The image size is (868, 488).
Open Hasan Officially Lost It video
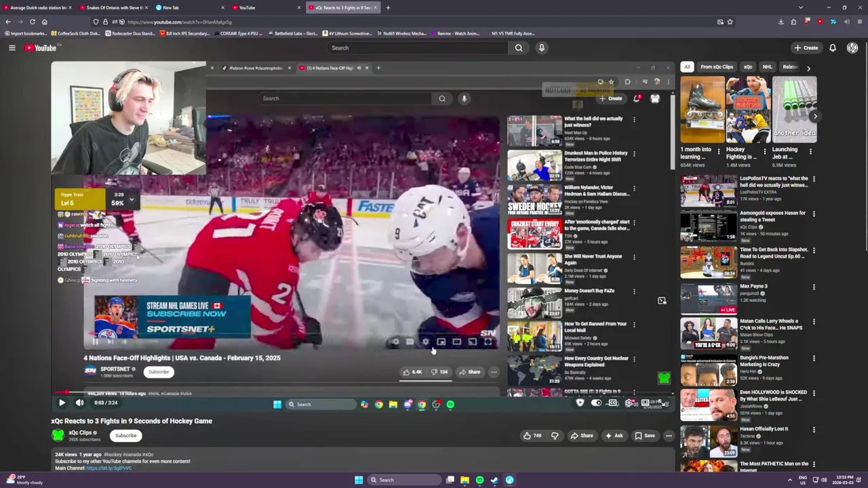coord(709,442)
